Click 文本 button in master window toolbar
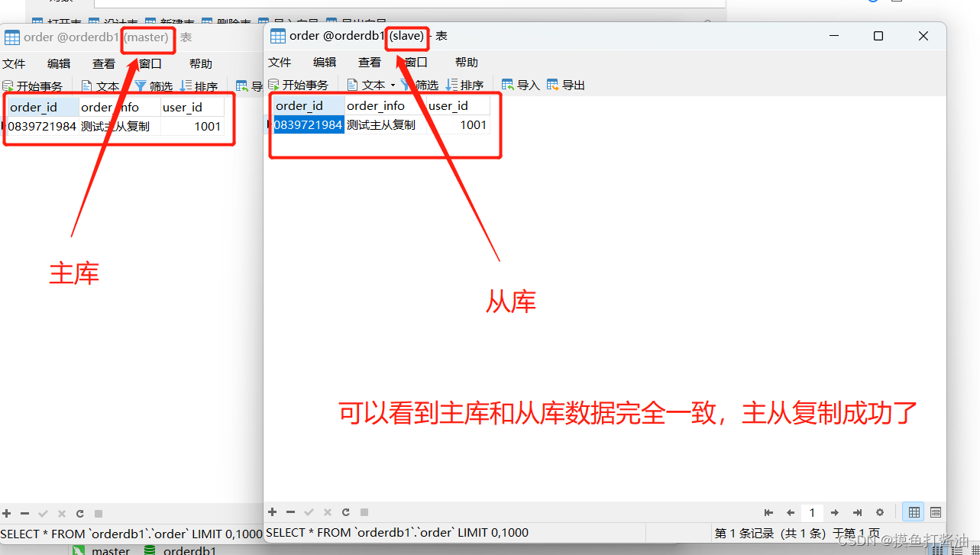Viewport: 980px width, 555px height. (x=101, y=86)
